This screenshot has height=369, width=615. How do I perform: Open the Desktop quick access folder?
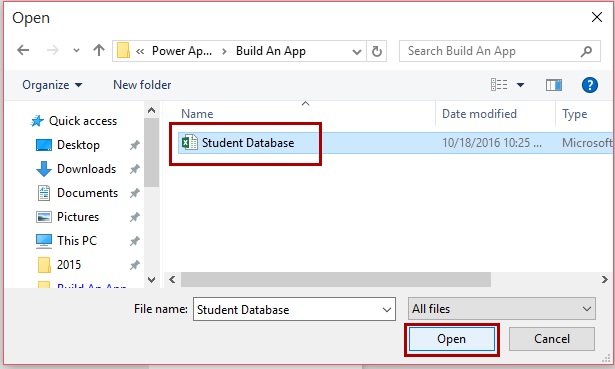[78, 145]
